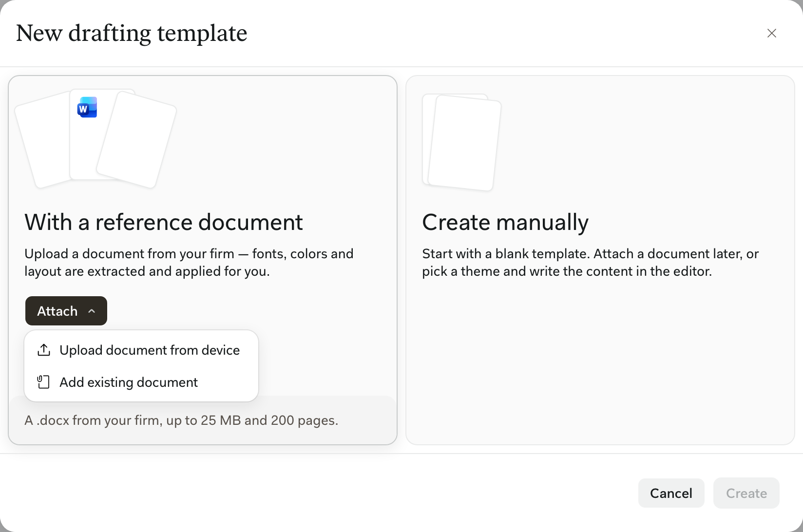
Task: Choose Upload document from device
Action: coord(141,350)
